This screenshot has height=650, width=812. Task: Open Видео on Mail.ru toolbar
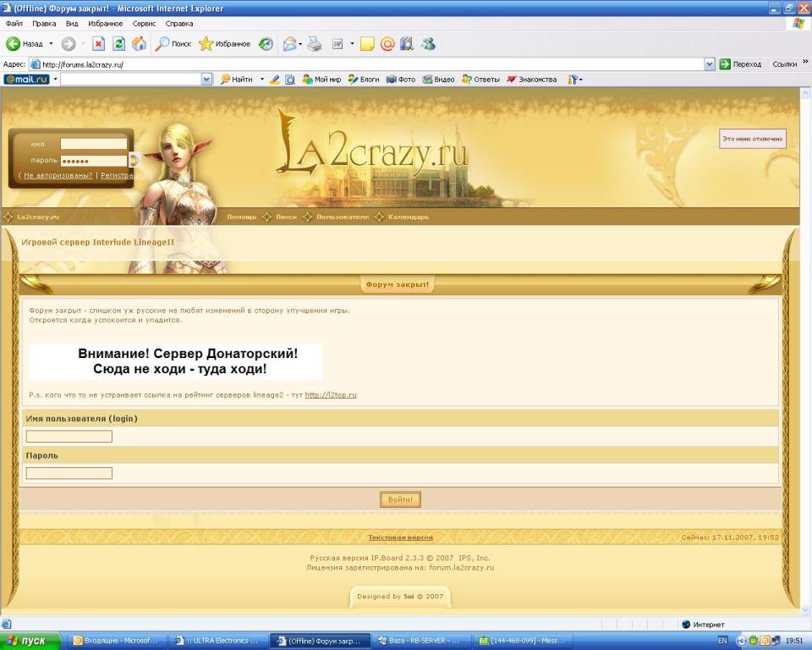coord(438,80)
